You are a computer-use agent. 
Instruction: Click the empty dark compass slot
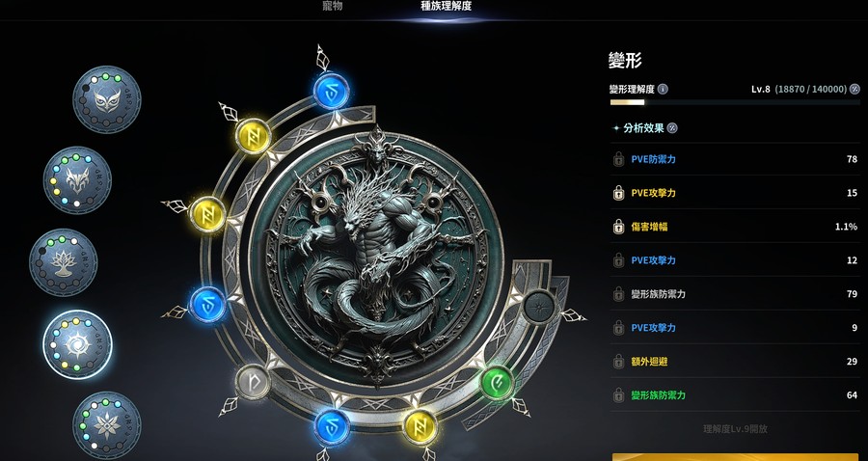(x=539, y=306)
